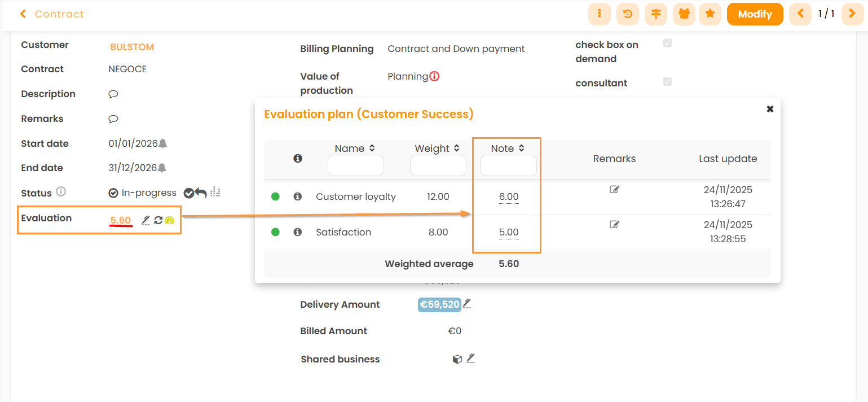This screenshot has height=402, width=868.
Task: Click the star favorite icon
Action: tap(710, 14)
